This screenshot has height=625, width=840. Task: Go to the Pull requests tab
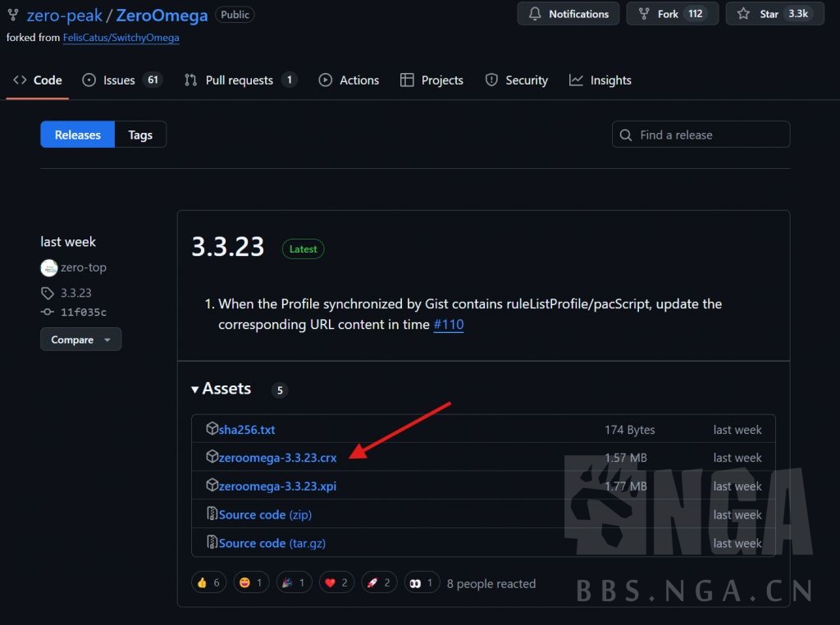pos(240,80)
